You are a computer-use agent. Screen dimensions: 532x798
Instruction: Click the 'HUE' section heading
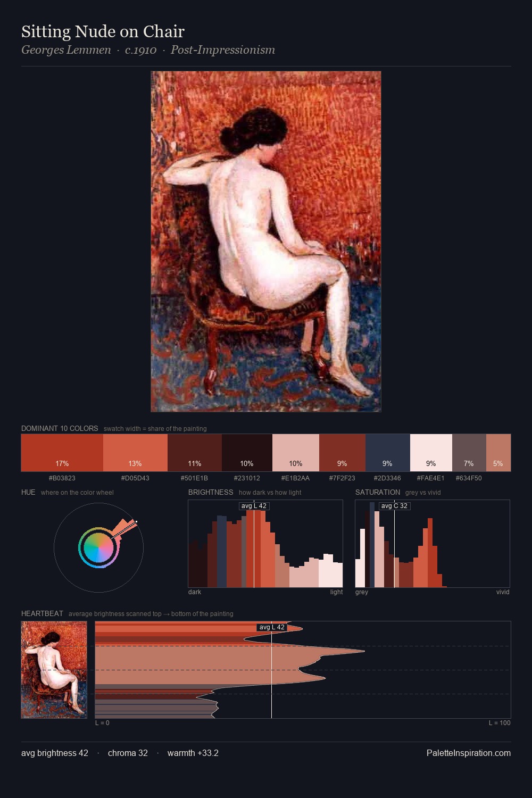tap(28, 492)
